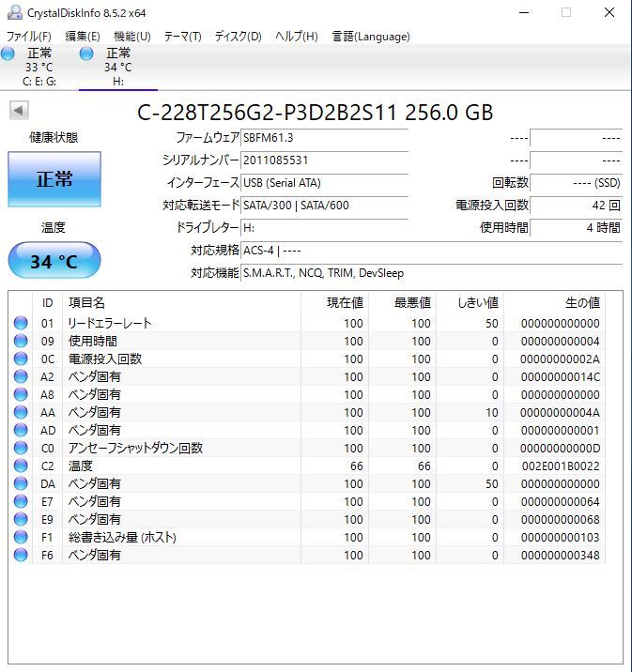Select the 電源投入回数 attribute row
The width and height of the screenshot is (632, 672).
tap(307, 359)
